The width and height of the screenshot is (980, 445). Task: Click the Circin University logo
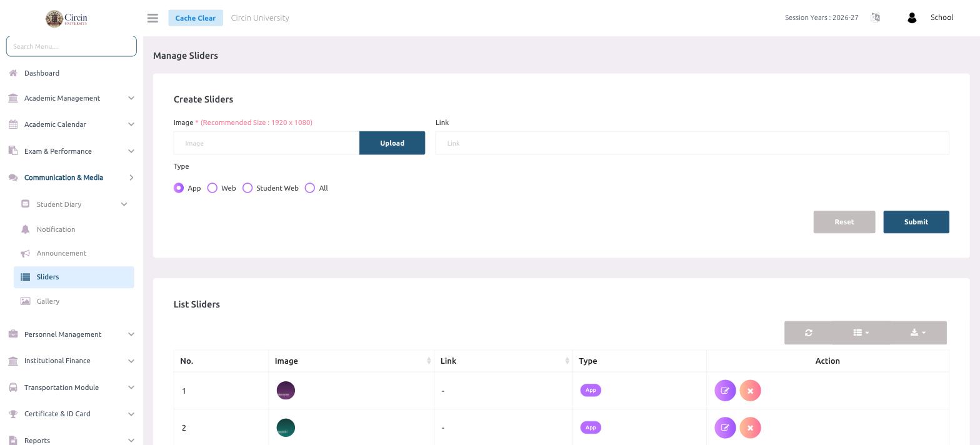(66, 18)
